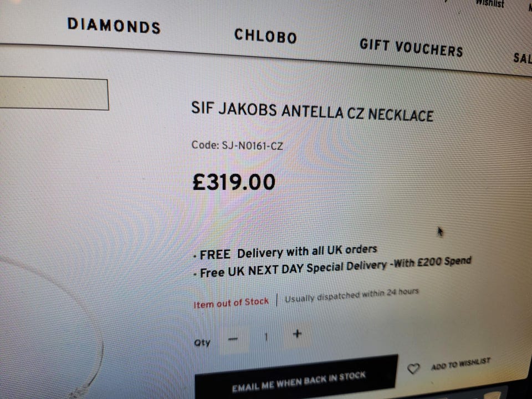
Task: Click Email Me When Back In Stock button
Action: (296, 377)
